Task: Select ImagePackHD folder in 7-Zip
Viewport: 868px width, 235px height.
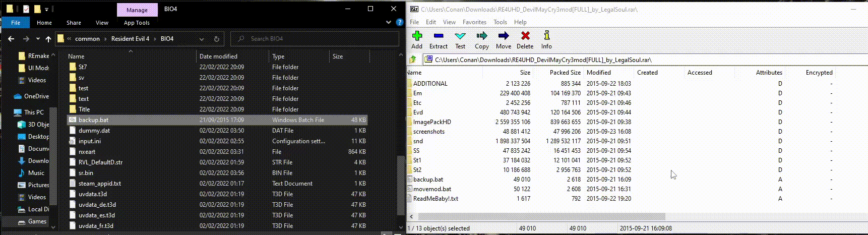Action: coord(432,122)
